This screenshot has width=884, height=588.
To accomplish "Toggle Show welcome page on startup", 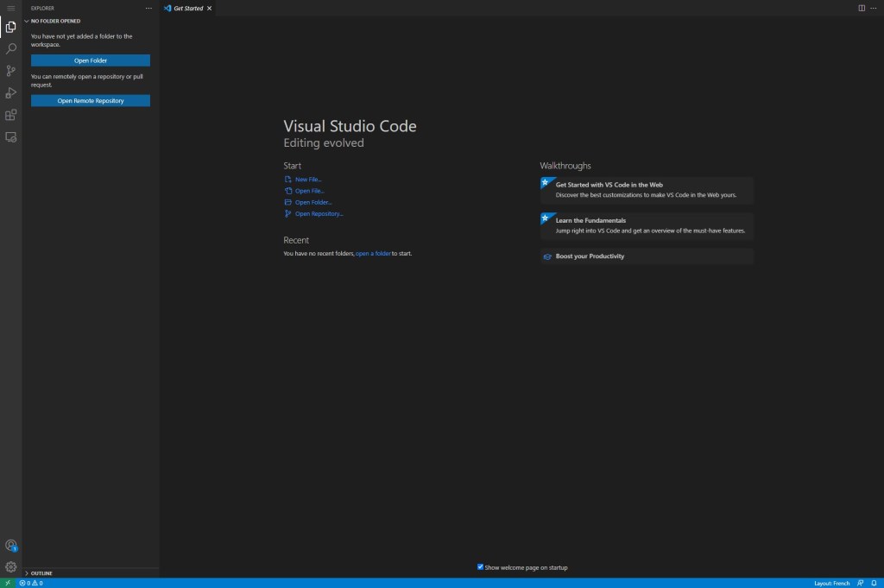I will click(481, 567).
